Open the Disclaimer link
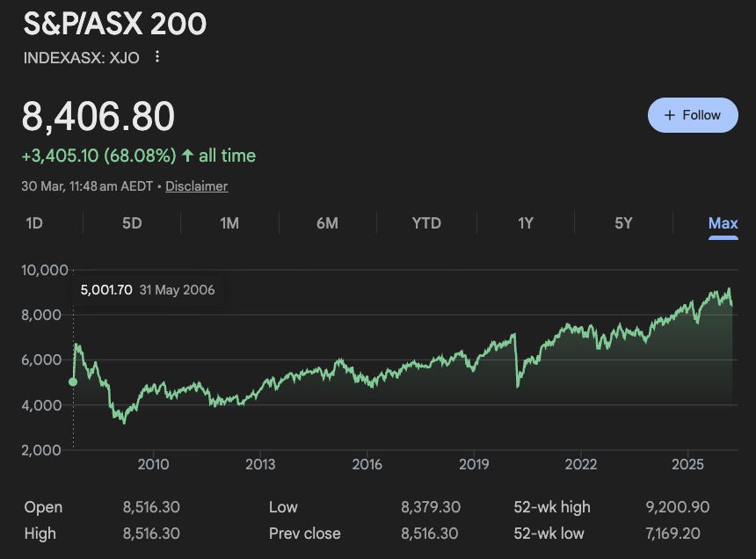Viewport: 756px width, 559px height. [x=196, y=186]
